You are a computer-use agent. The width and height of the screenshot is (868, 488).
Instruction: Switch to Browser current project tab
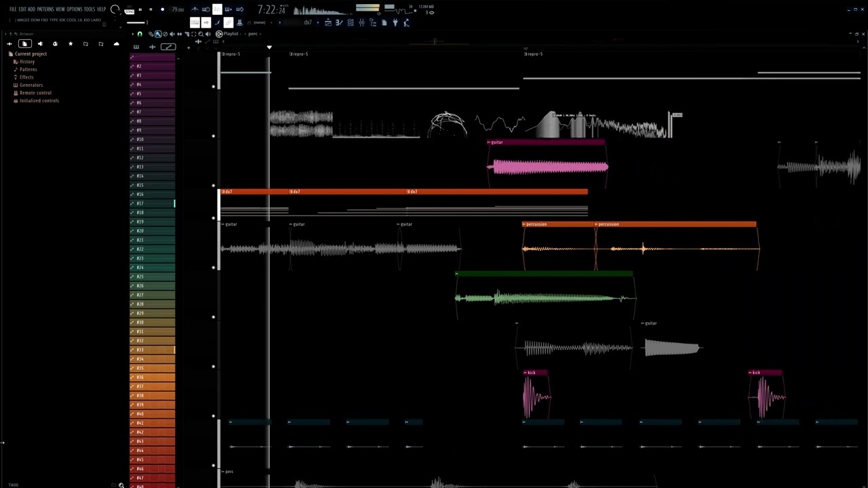[24, 43]
